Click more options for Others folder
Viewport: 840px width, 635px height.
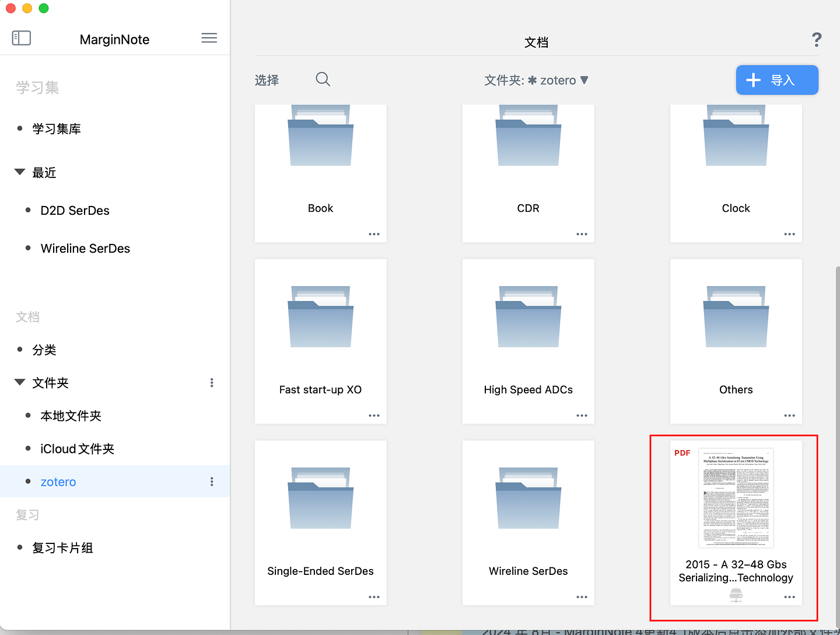789,416
